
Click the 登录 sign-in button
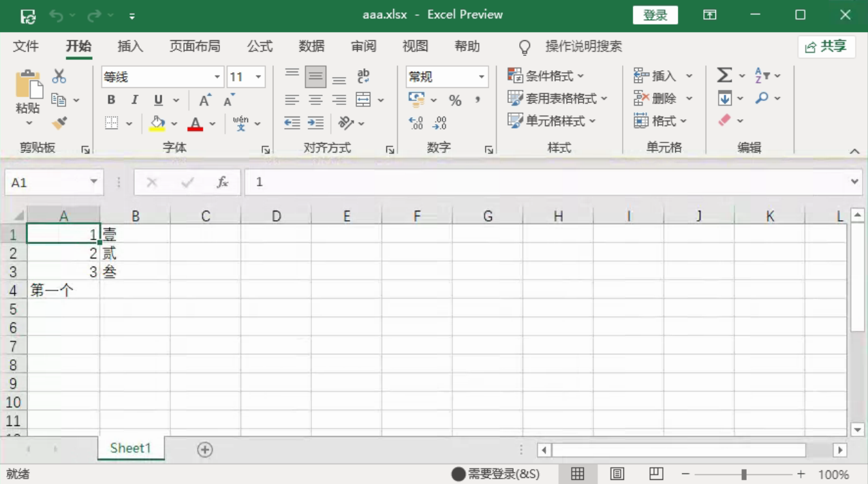point(655,15)
